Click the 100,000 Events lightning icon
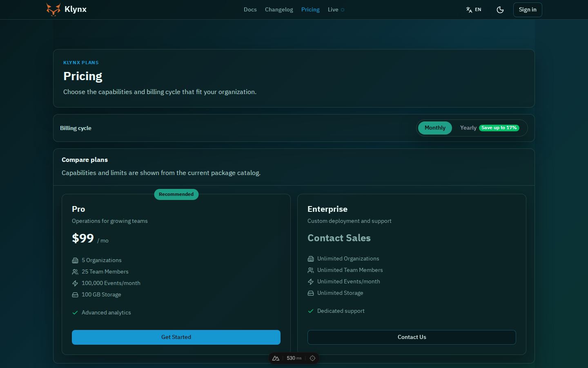Viewport: 588px width, 368px height. point(75,283)
